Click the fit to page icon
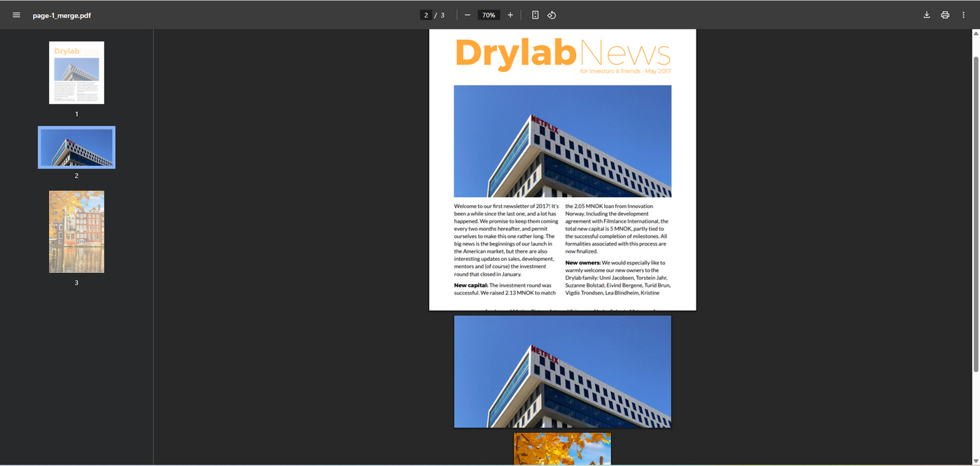 pyautogui.click(x=535, y=15)
